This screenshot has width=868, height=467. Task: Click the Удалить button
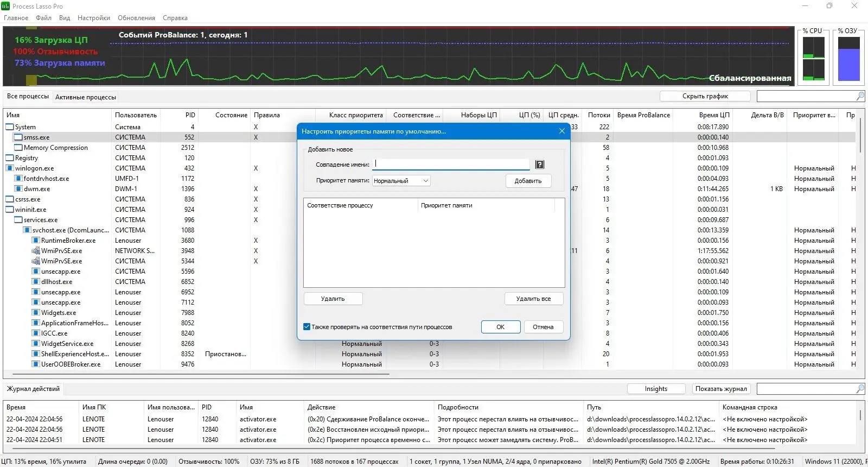click(333, 299)
